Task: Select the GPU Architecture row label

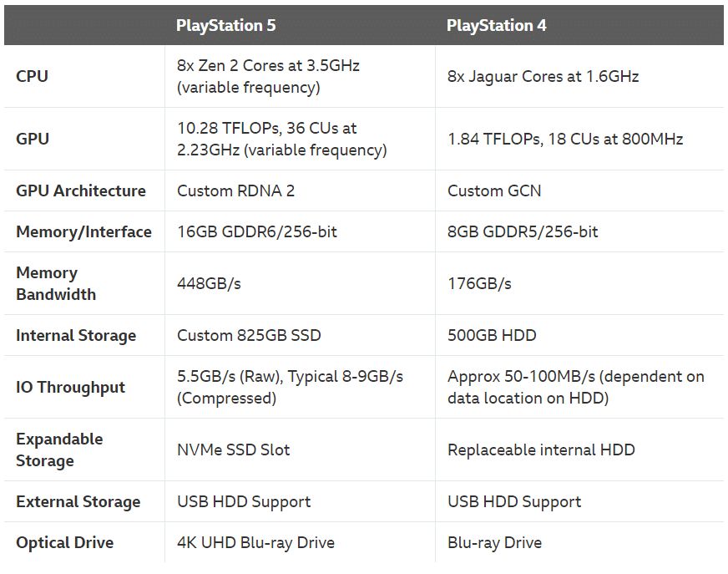Action: point(81,190)
